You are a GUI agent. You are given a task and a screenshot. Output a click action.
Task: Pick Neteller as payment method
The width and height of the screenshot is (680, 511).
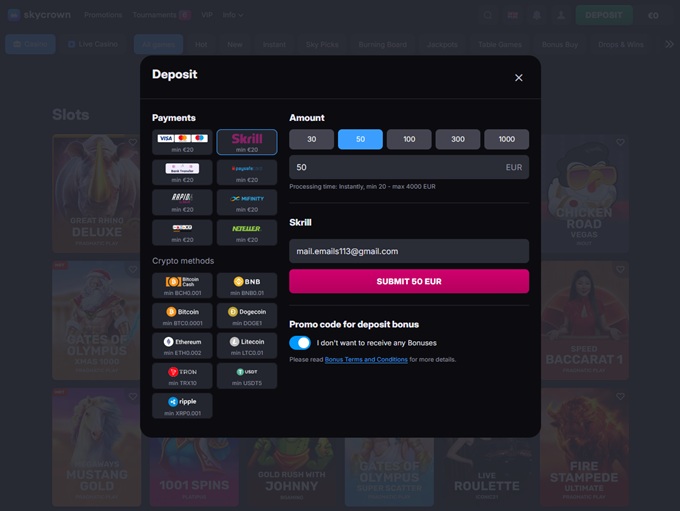246,232
